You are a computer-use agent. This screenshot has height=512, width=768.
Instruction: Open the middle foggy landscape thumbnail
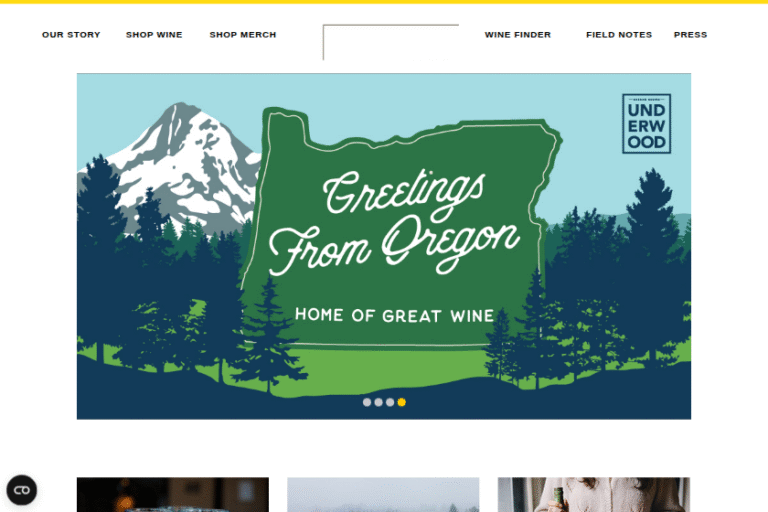pos(383,495)
